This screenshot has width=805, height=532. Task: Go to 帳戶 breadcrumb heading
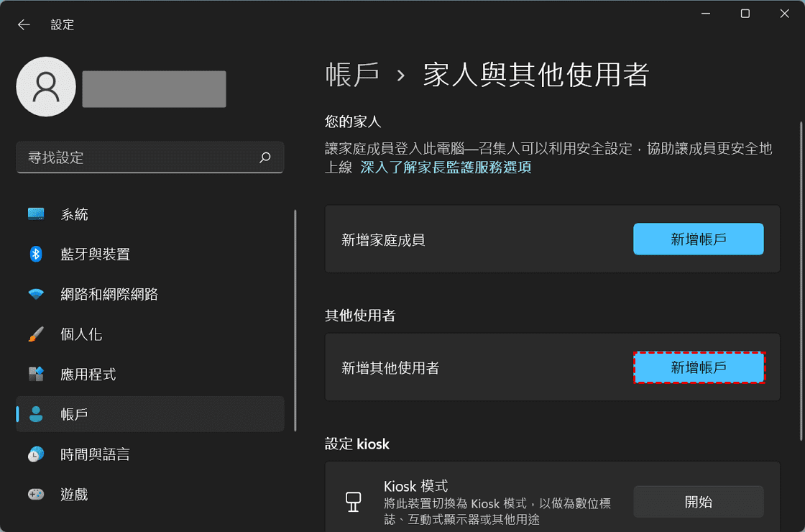coord(352,75)
